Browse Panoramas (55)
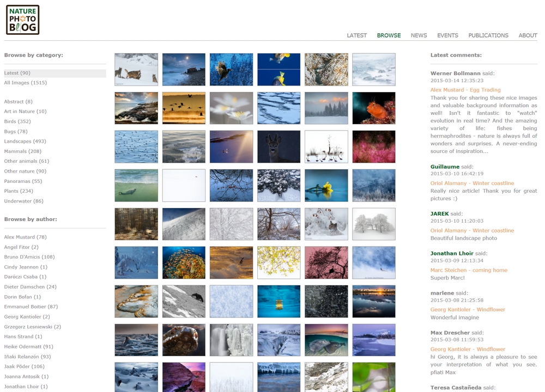The width and height of the screenshot is (545, 392). (23, 181)
